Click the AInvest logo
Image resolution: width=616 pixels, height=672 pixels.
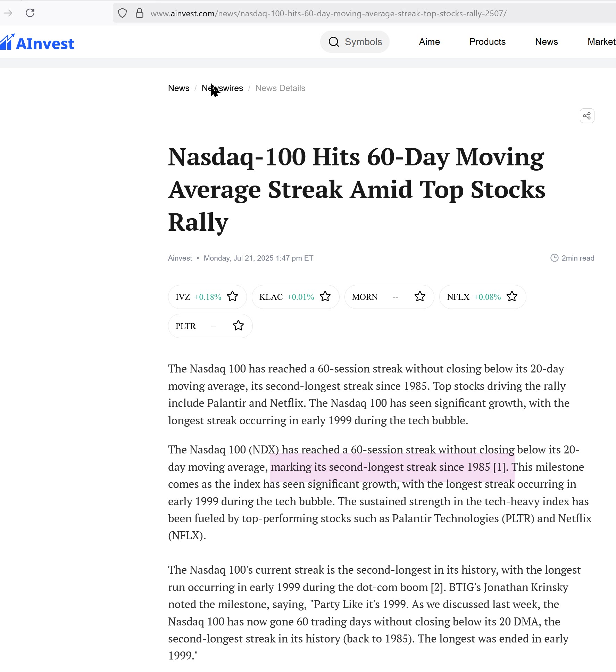[x=37, y=43]
